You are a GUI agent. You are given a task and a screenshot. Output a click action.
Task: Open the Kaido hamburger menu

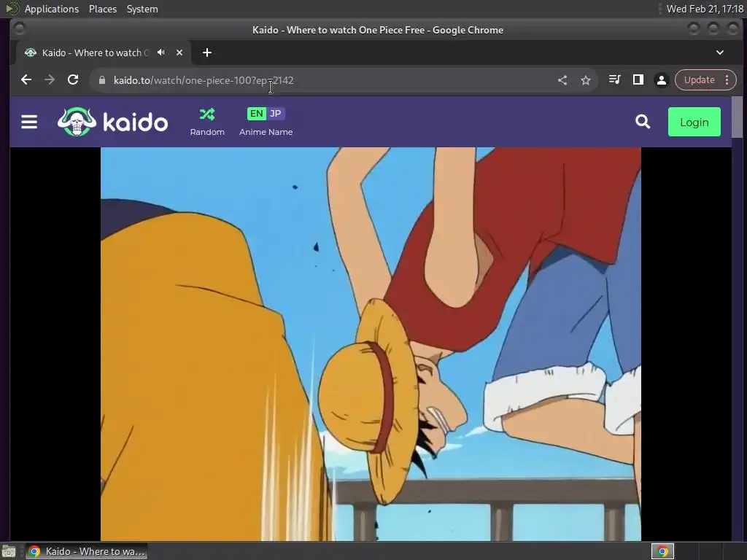point(29,122)
